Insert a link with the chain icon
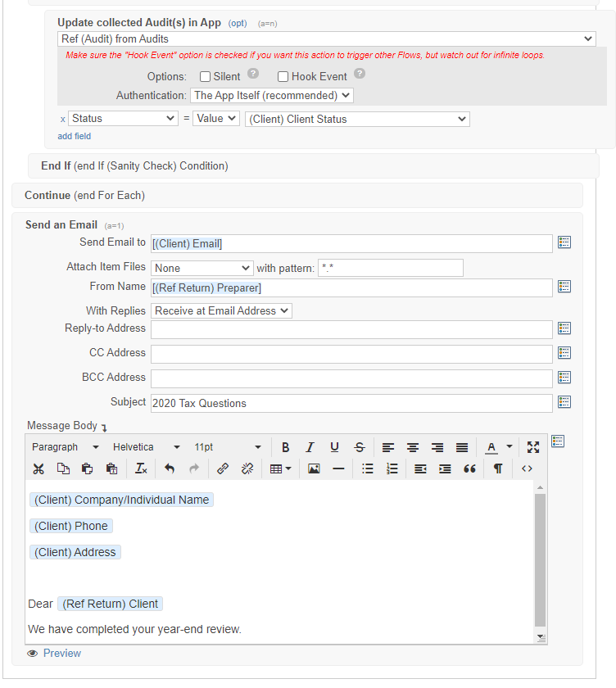616x688 pixels. [x=223, y=468]
